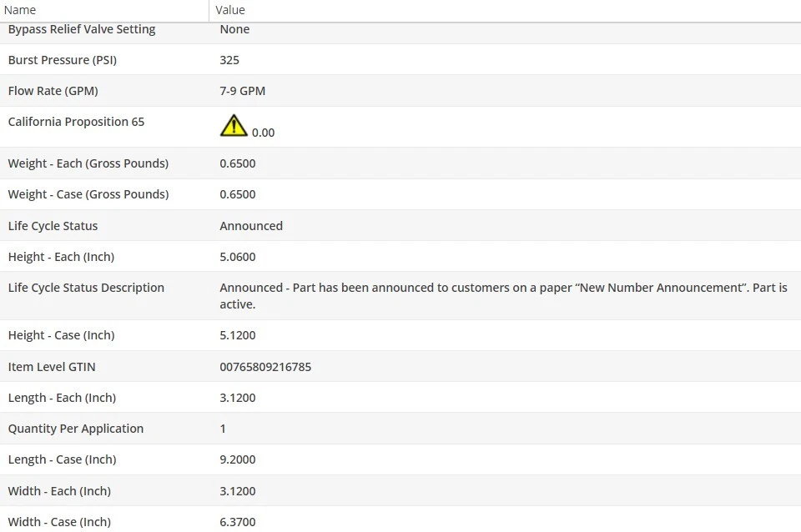This screenshot has height=532, width=801.
Task: Select the Width - Each value 3.1200
Action: click(x=238, y=491)
